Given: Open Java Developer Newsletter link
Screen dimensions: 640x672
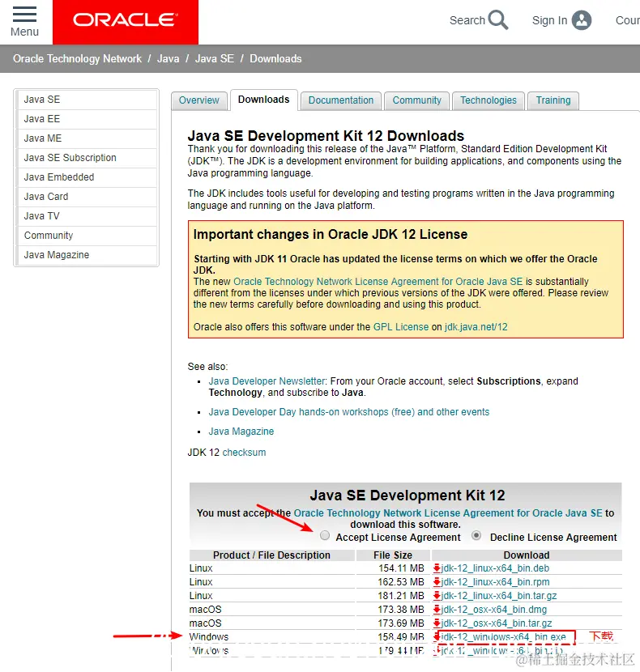Looking at the screenshot, I should click(267, 381).
